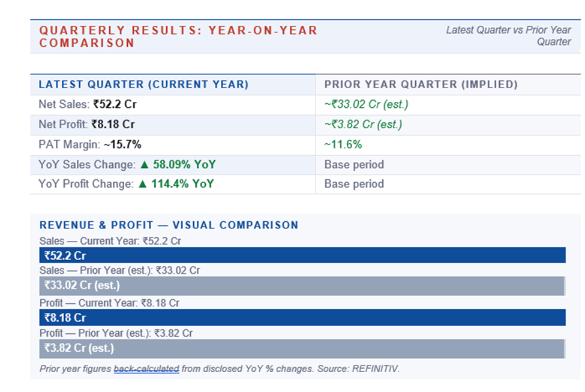This screenshot has width=585, height=392.
Task: Click Base period in the YoY Sales Change row
Action: click(x=354, y=165)
